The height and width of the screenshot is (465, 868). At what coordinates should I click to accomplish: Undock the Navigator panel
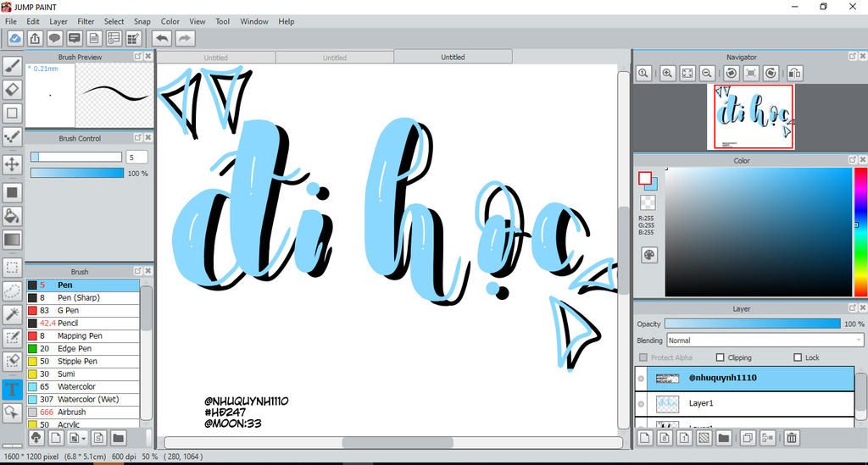coord(853,57)
